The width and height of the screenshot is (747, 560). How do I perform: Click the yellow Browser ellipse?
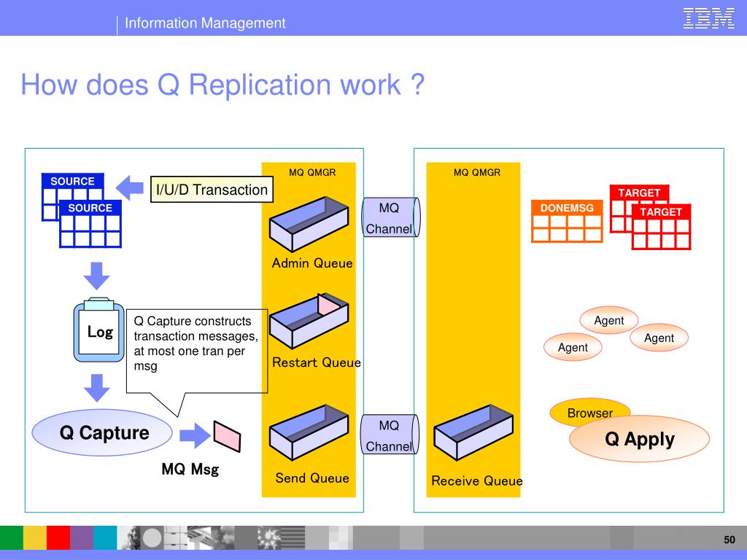pos(589,411)
